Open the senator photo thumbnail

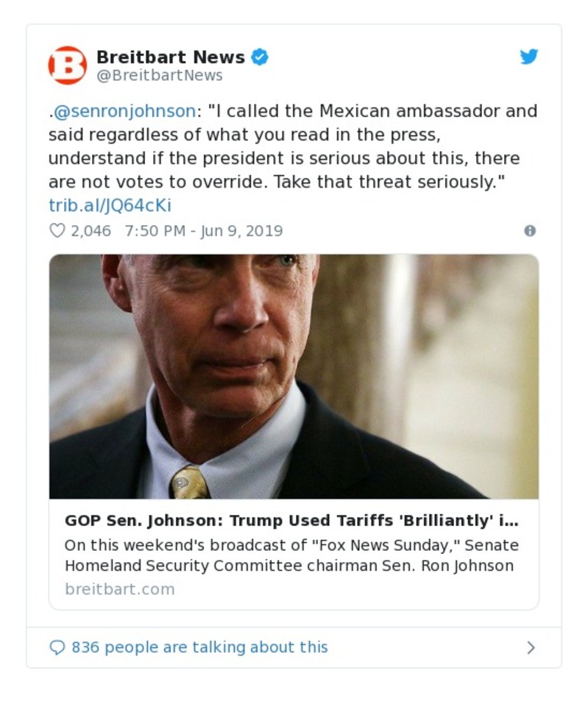tap(294, 376)
